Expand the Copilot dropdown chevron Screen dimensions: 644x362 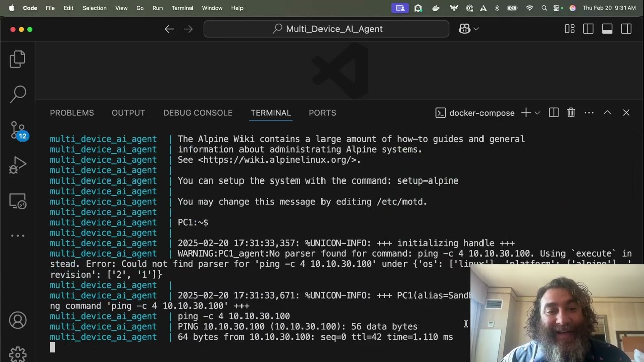coord(476,29)
